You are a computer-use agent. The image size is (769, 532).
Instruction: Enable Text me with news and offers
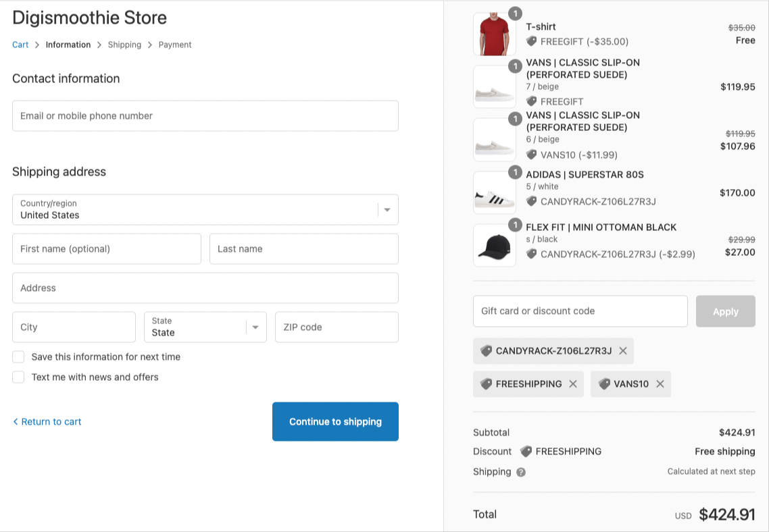[x=18, y=377]
